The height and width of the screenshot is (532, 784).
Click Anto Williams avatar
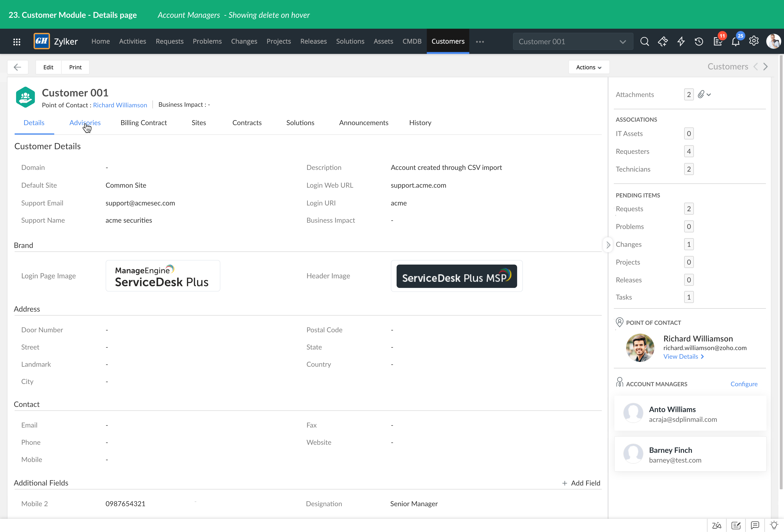[633, 413]
